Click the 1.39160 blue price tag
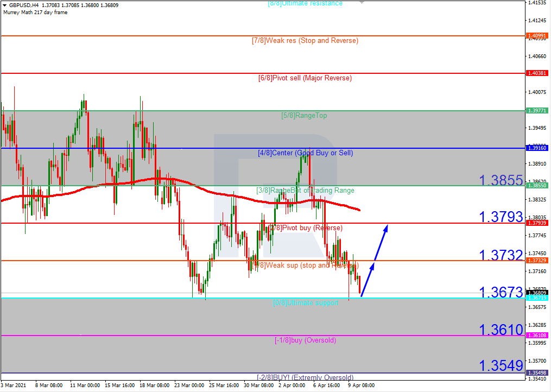551x392 pixels. (537, 148)
